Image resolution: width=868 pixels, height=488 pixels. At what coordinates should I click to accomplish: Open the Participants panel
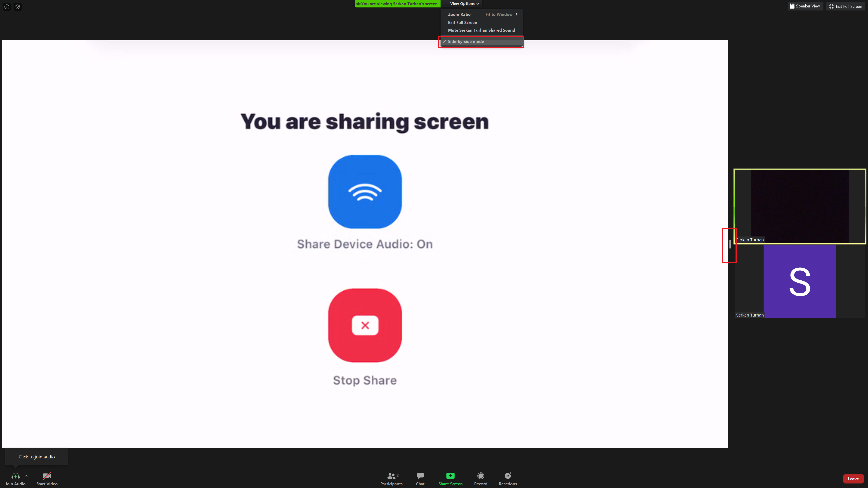point(392,479)
